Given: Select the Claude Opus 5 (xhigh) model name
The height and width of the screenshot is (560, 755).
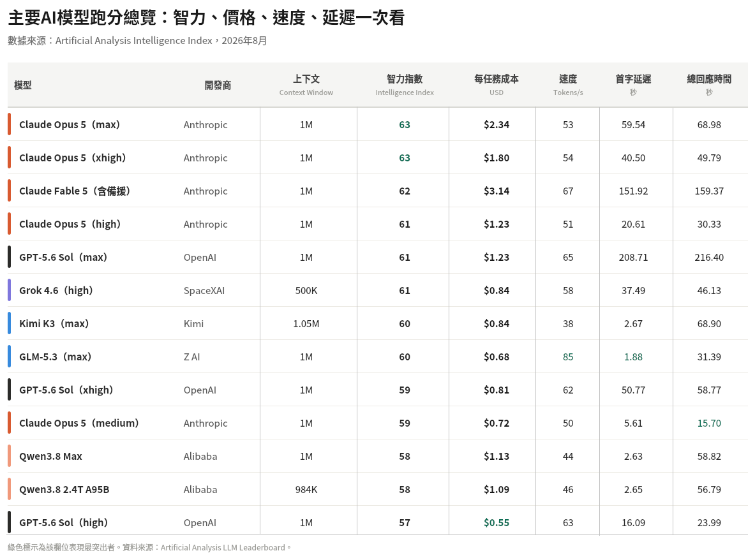Looking at the screenshot, I should (72, 158).
